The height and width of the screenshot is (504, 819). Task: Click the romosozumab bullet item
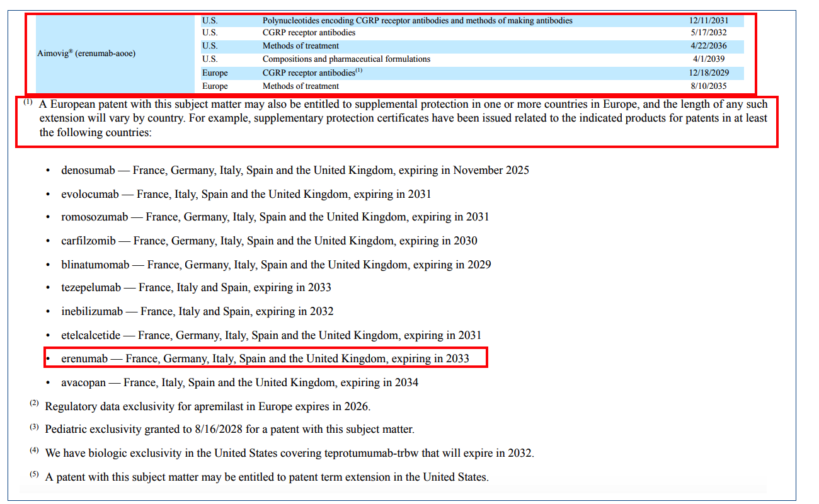[x=275, y=217]
